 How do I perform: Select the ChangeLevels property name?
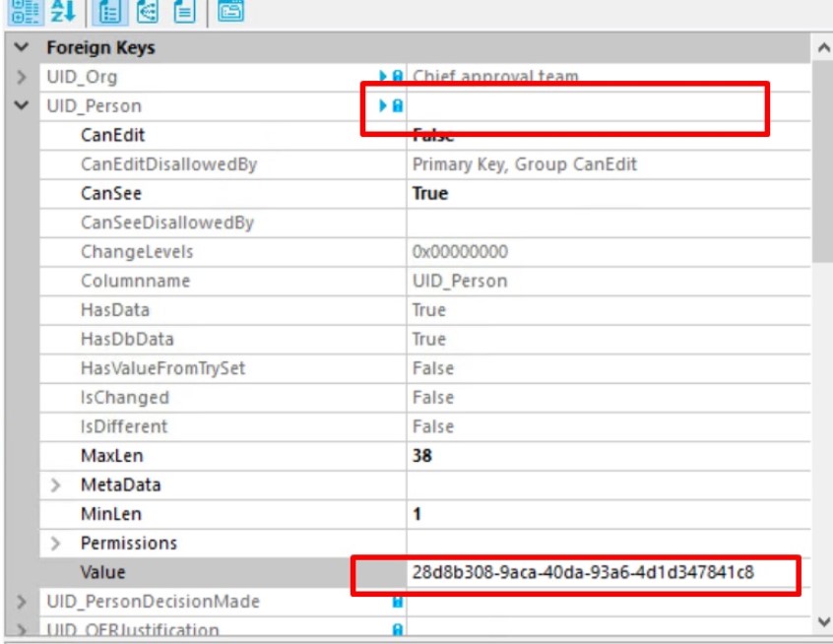137,252
